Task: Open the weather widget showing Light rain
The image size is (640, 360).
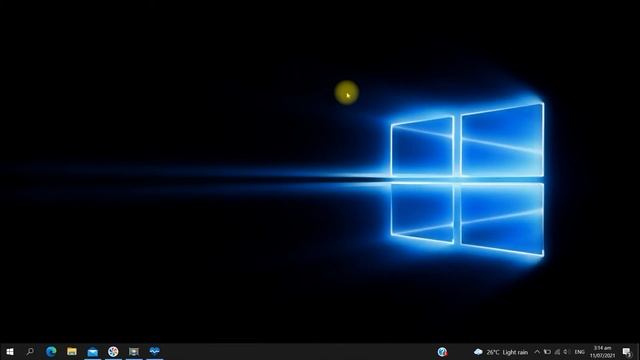Action: tap(501, 352)
